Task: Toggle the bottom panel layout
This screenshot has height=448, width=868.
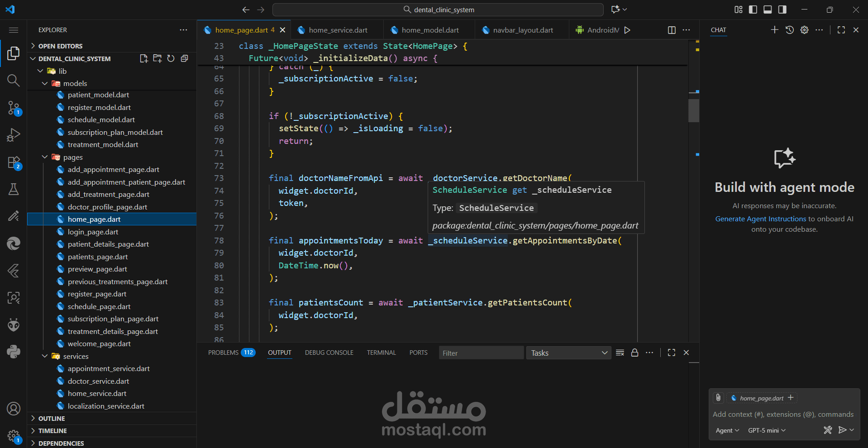Action: (768, 10)
